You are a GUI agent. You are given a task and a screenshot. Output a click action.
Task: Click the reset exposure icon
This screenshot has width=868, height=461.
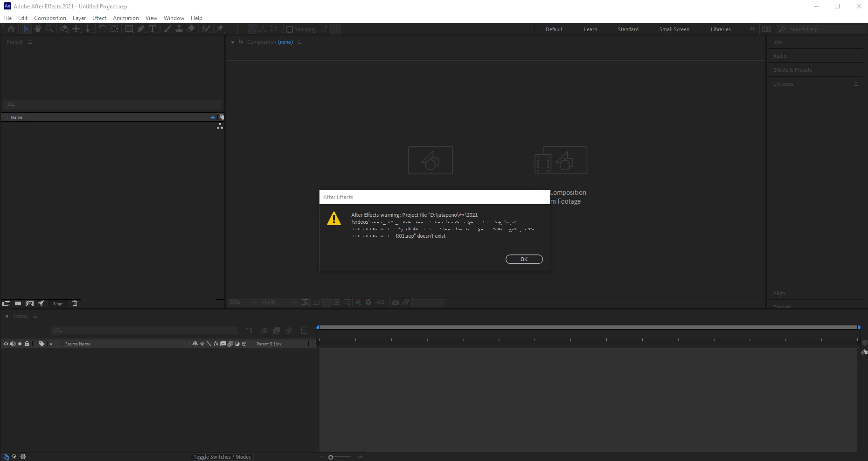[368, 303]
